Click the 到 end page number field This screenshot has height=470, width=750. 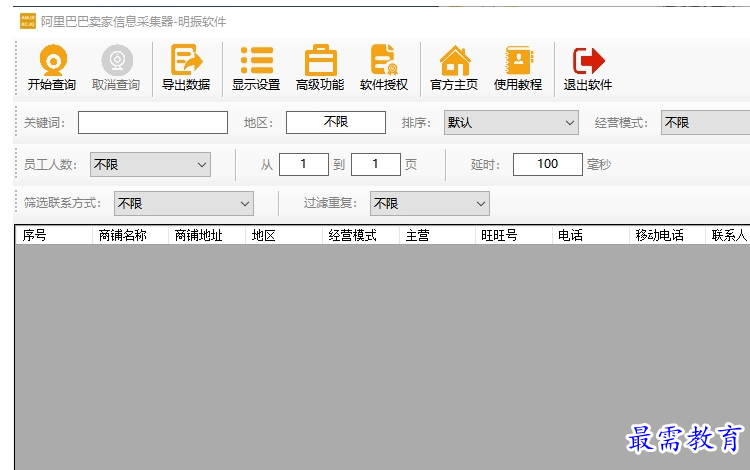tap(376, 164)
